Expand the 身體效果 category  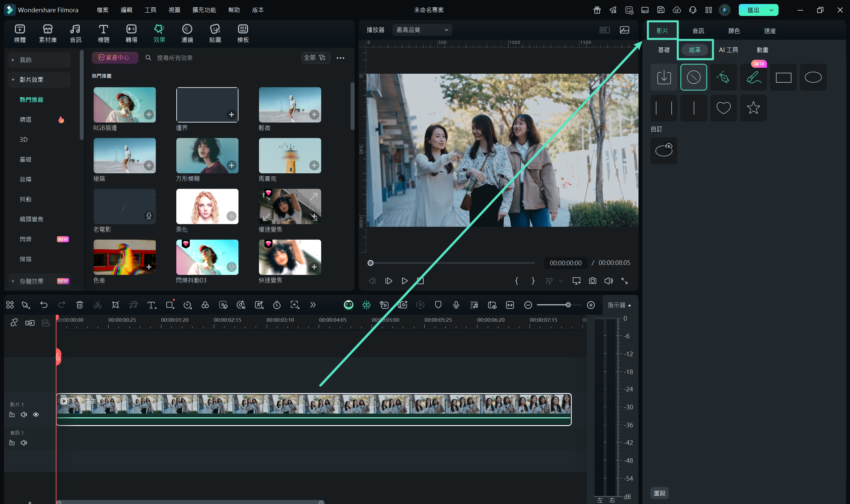pos(13,281)
